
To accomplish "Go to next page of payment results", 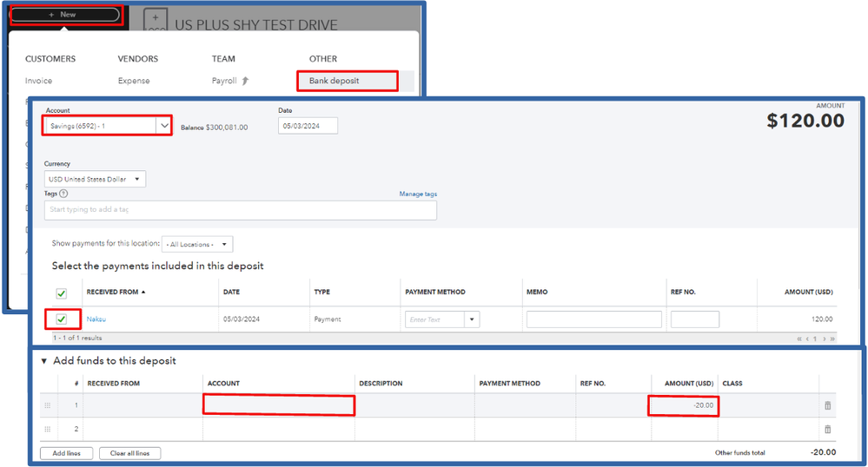I will pyautogui.click(x=825, y=339).
